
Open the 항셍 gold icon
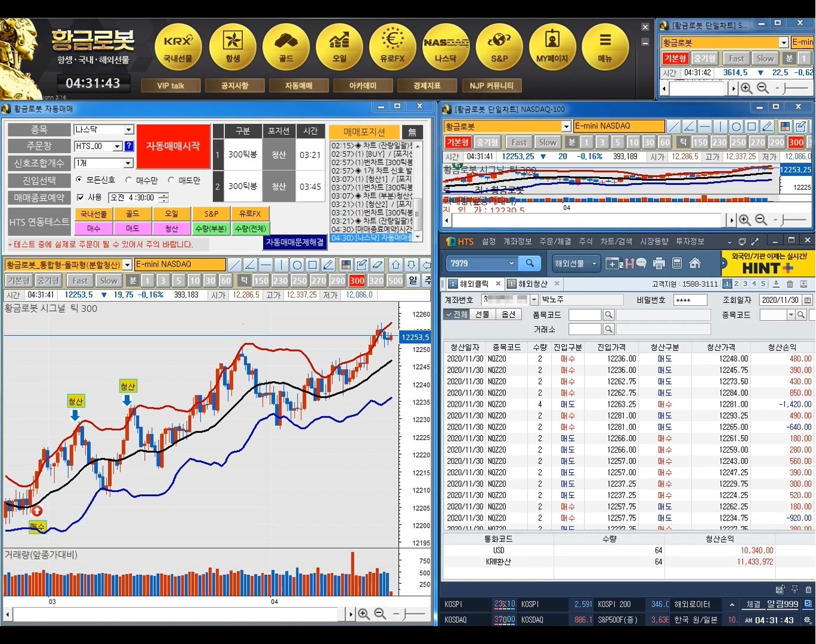(233, 48)
